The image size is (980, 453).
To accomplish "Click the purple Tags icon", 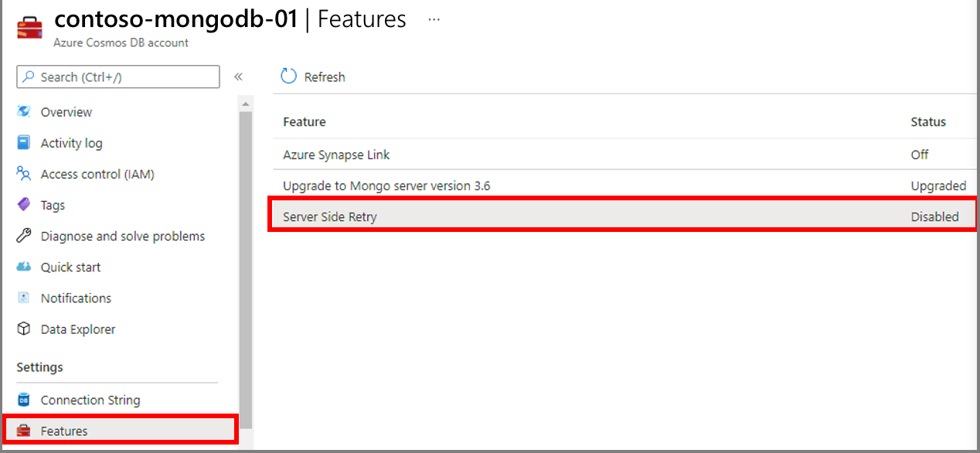I will click(x=24, y=205).
